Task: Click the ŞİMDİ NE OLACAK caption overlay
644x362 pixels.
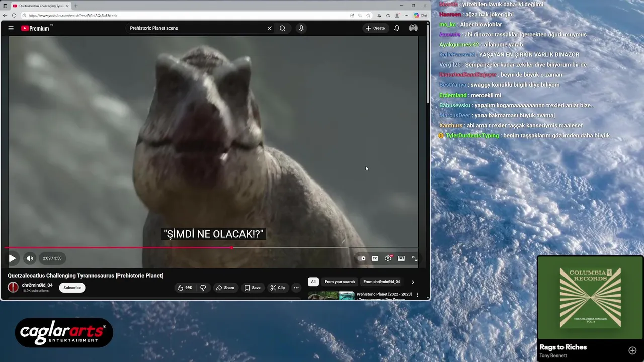Action: (214, 234)
